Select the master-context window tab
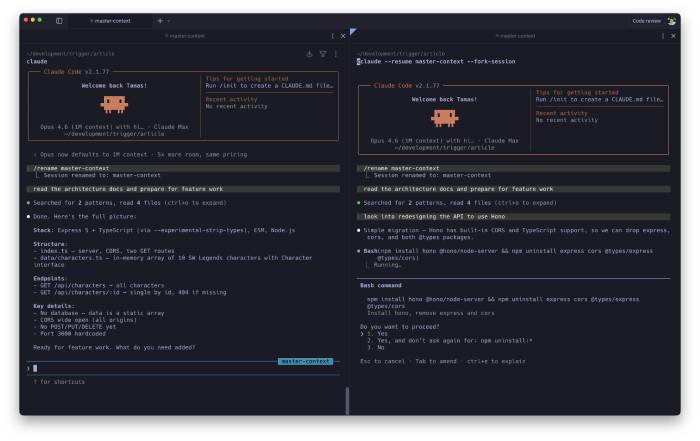Viewport: 700px width, 441px height. point(110,21)
